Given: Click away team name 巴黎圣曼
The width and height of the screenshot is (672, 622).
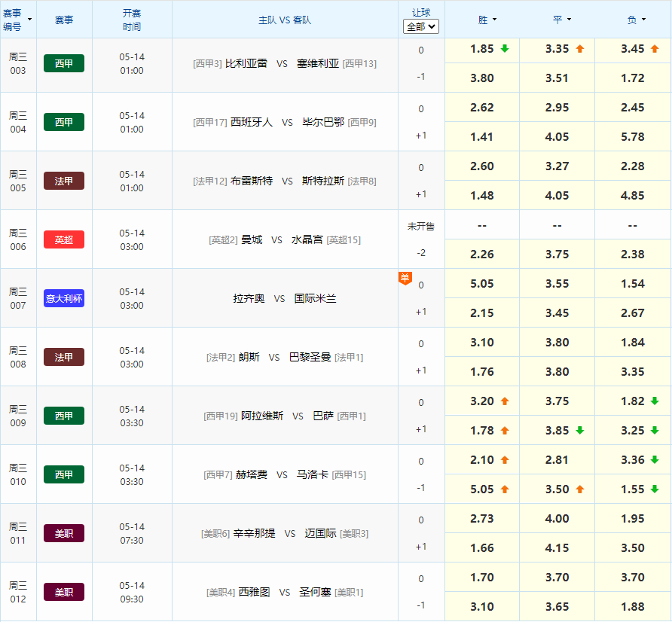Looking at the screenshot, I should tap(310, 357).
